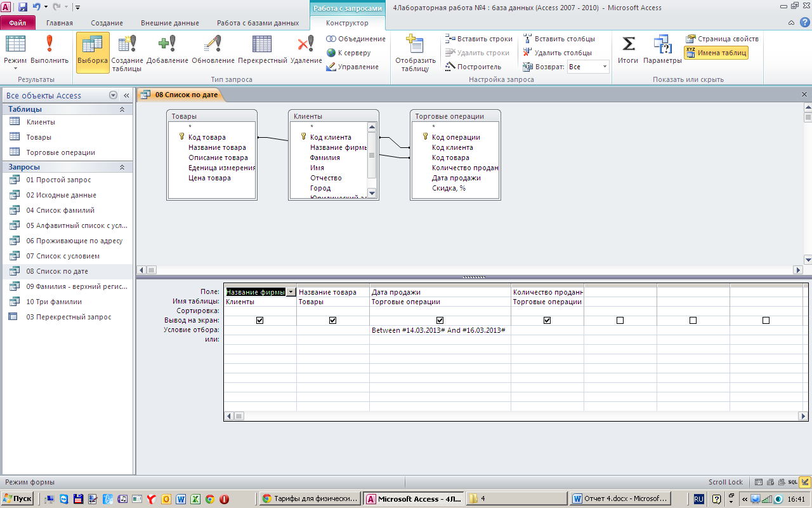
Task: Switch to the Главная ribbon tab
Action: [60, 23]
